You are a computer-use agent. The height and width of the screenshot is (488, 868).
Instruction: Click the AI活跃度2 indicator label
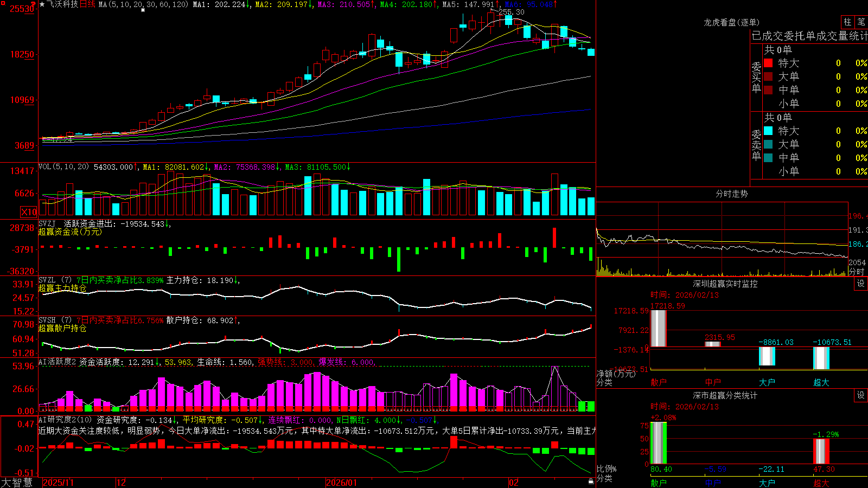pos(58,362)
